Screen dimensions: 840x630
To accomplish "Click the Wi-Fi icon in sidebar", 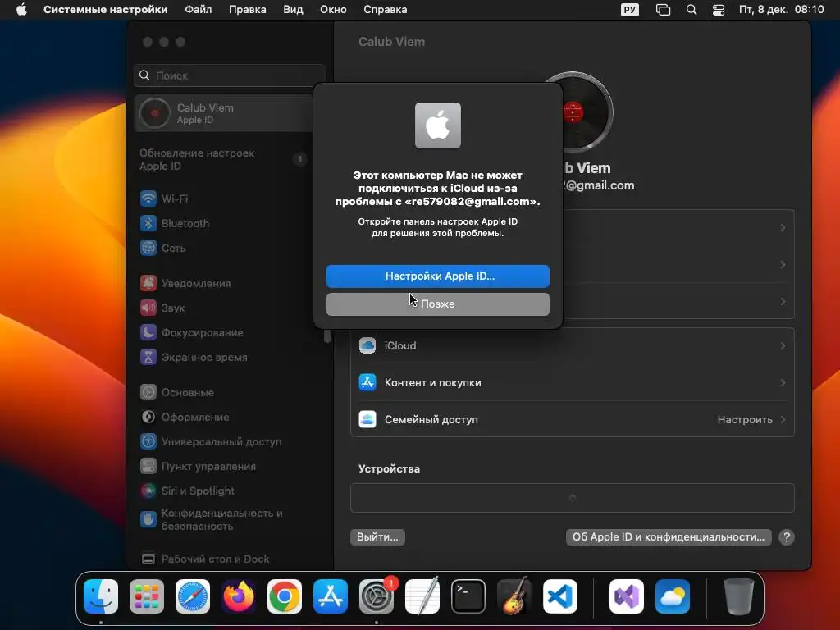I will pos(148,199).
